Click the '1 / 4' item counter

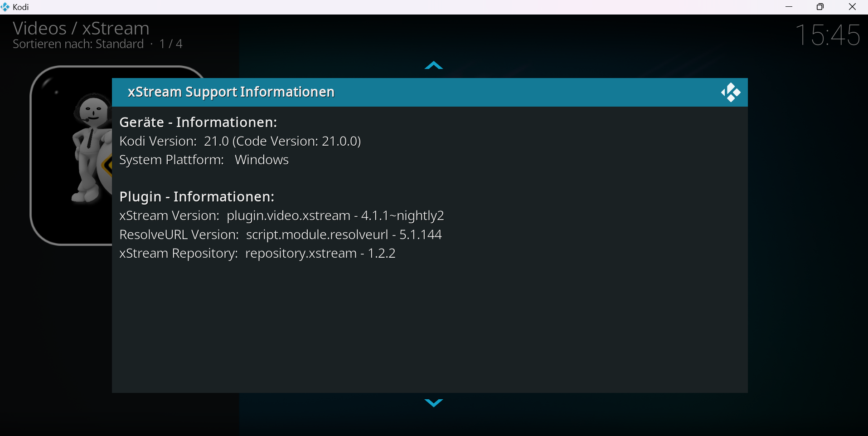click(x=171, y=44)
